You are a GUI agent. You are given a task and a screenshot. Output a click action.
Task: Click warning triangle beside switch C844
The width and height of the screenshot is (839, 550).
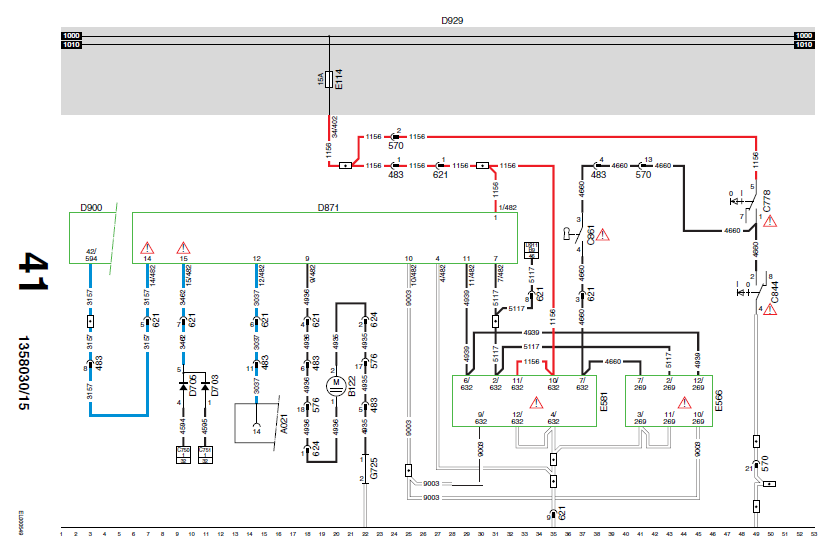pyautogui.click(x=770, y=309)
